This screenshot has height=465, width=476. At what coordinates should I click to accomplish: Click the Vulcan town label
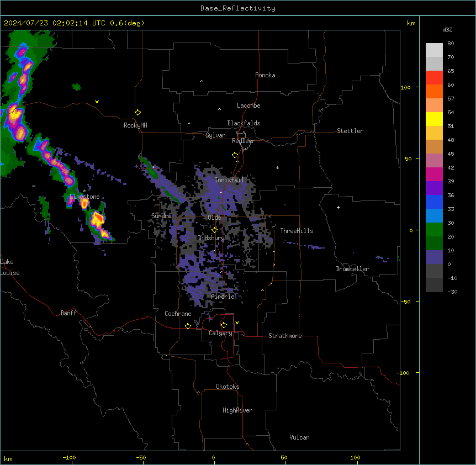(300, 437)
